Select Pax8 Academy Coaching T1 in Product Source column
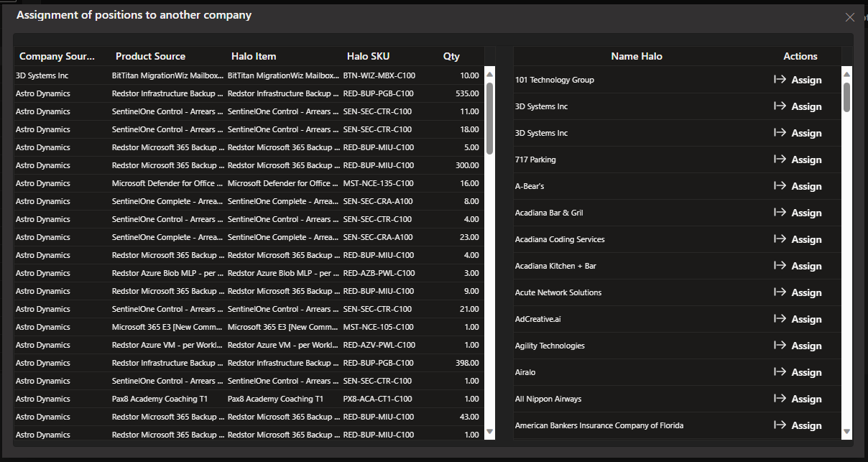This screenshot has height=462, width=868. pos(160,399)
